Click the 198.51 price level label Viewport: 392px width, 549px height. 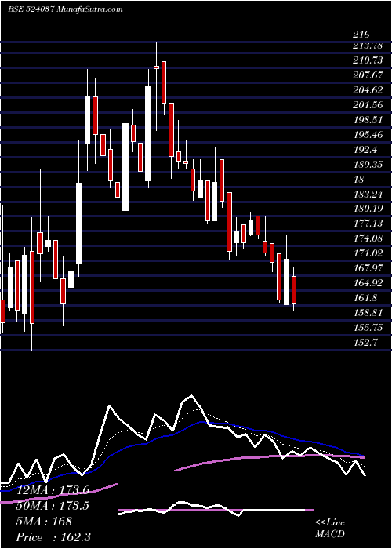[368, 120]
